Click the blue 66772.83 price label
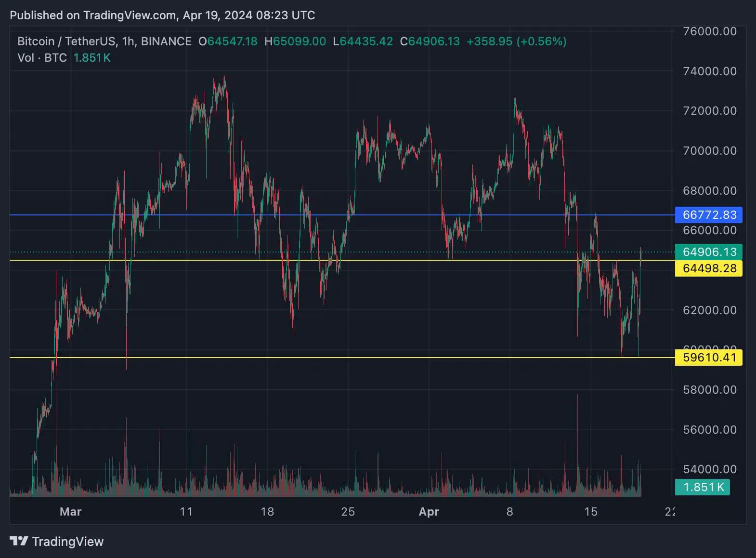Image resolution: width=756 pixels, height=558 pixels. point(709,215)
